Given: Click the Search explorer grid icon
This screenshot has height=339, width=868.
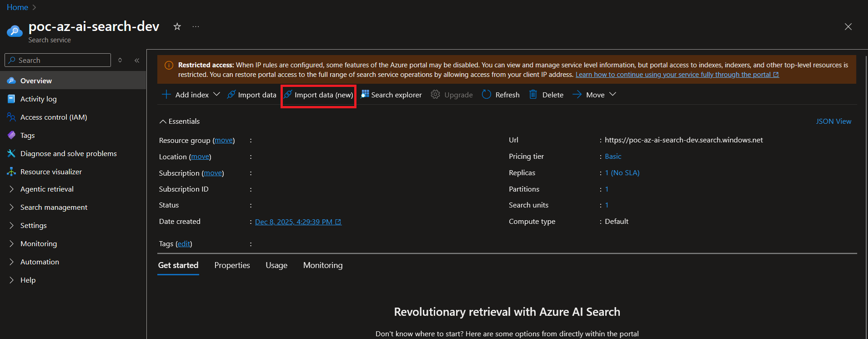Looking at the screenshot, I should pos(365,94).
